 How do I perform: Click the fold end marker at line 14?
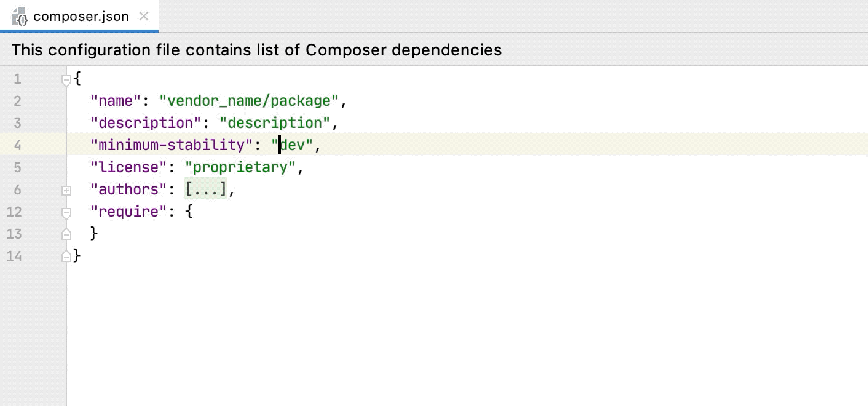click(x=66, y=256)
